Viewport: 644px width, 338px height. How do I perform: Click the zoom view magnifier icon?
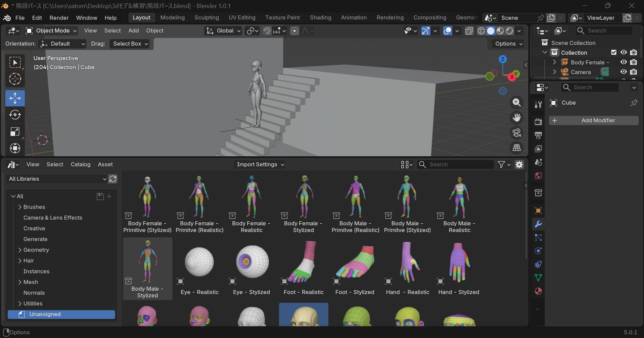coord(517,103)
